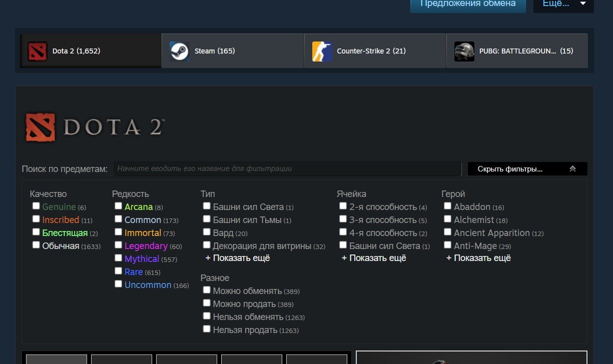This screenshot has width=613, height=364.
Task: Tick the Common rarity checkbox
Action: pos(118,219)
